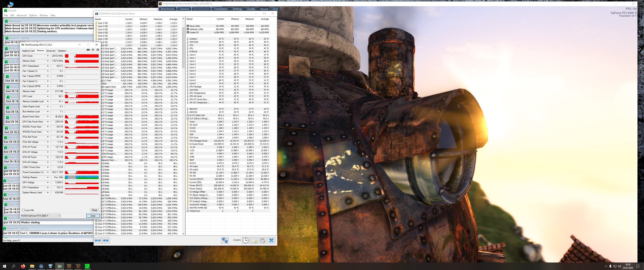
Task: Select Total Errors row in HWiNFO
Action: (228, 211)
